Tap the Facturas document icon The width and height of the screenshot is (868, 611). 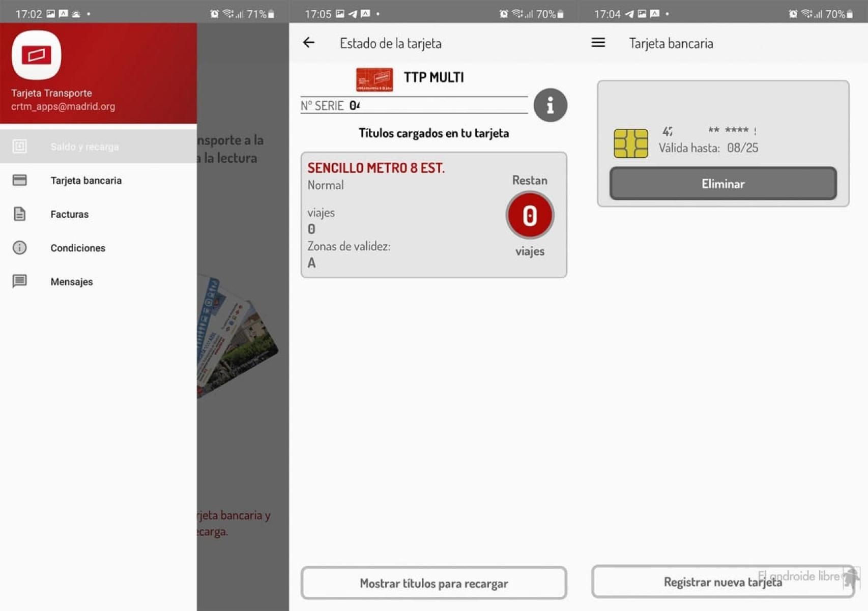tap(19, 214)
